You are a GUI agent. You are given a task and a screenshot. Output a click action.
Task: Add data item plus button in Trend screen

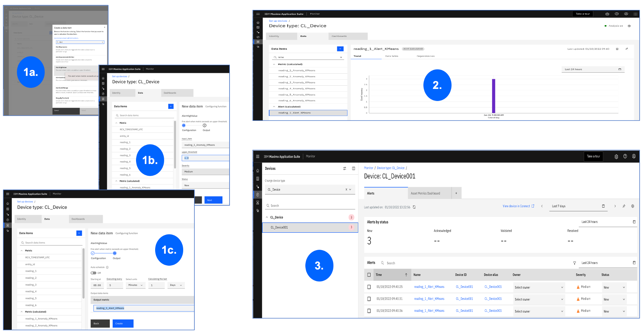(340, 49)
